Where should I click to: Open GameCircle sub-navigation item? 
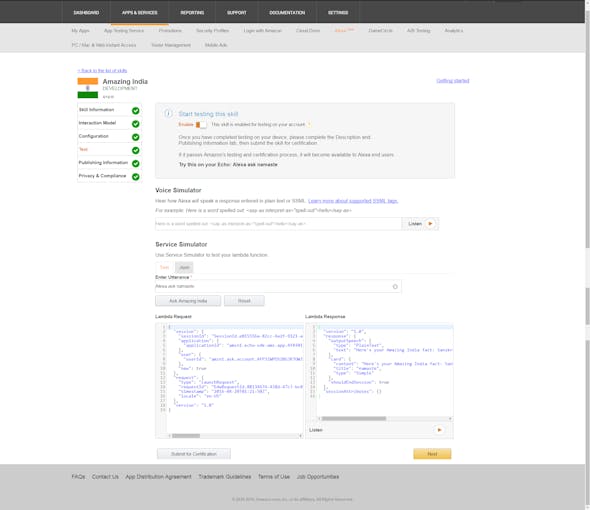(x=380, y=30)
